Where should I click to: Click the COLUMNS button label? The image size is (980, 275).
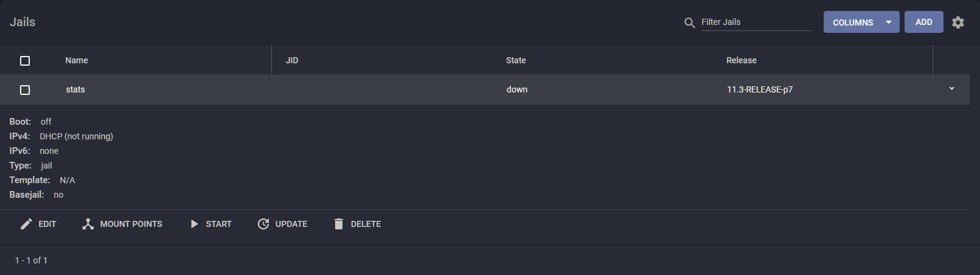click(x=853, y=23)
